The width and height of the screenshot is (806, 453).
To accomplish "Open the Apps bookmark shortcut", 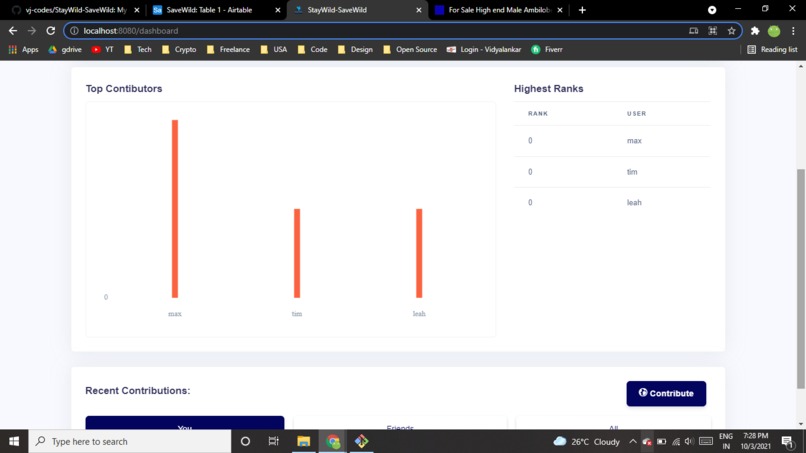I will [24, 49].
